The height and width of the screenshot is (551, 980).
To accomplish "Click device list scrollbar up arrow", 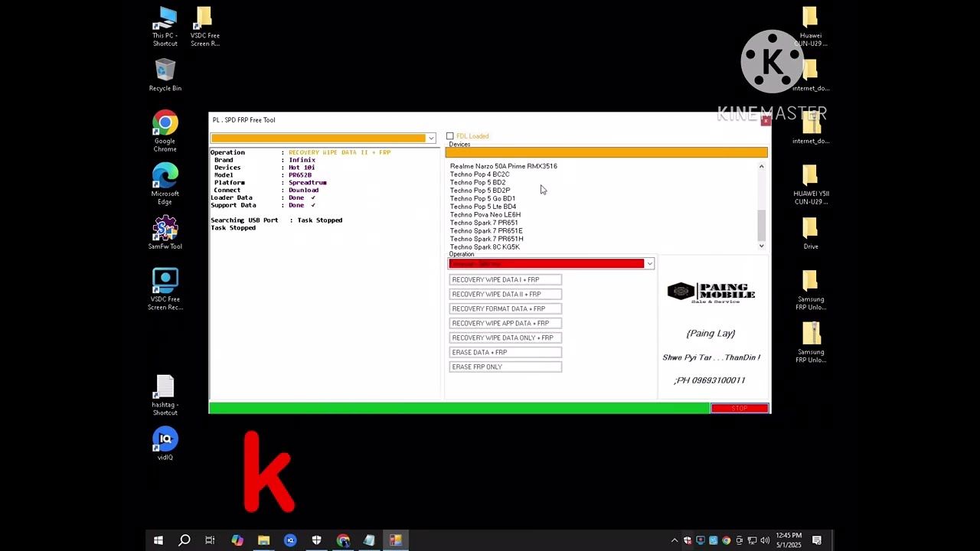I will [761, 166].
